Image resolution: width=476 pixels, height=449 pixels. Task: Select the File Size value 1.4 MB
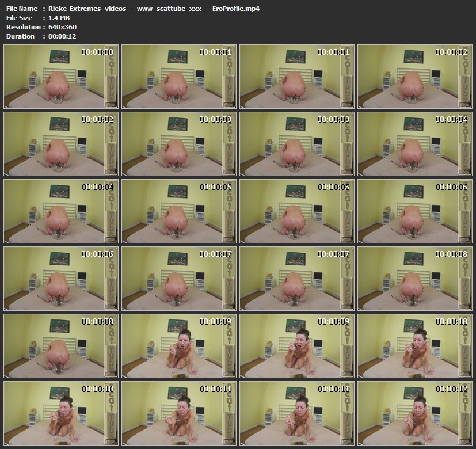pyautogui.click(x=59, y=18)
